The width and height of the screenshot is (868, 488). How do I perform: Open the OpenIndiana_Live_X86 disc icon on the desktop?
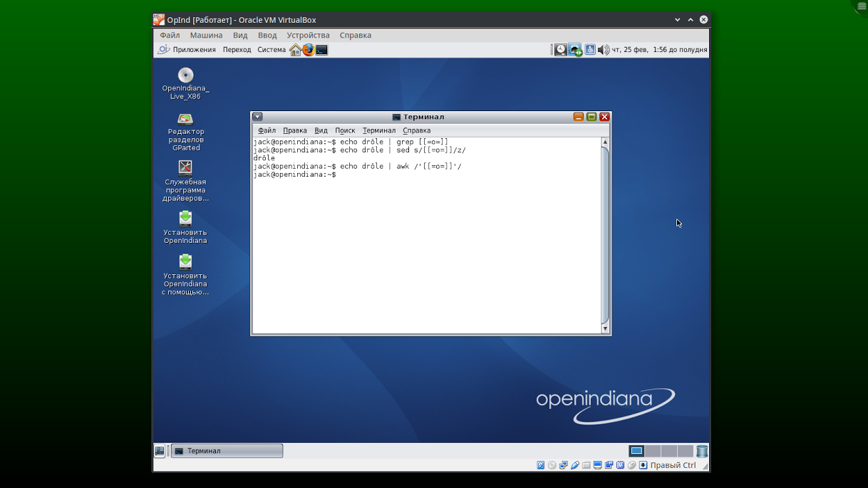(x=185, y=76)
